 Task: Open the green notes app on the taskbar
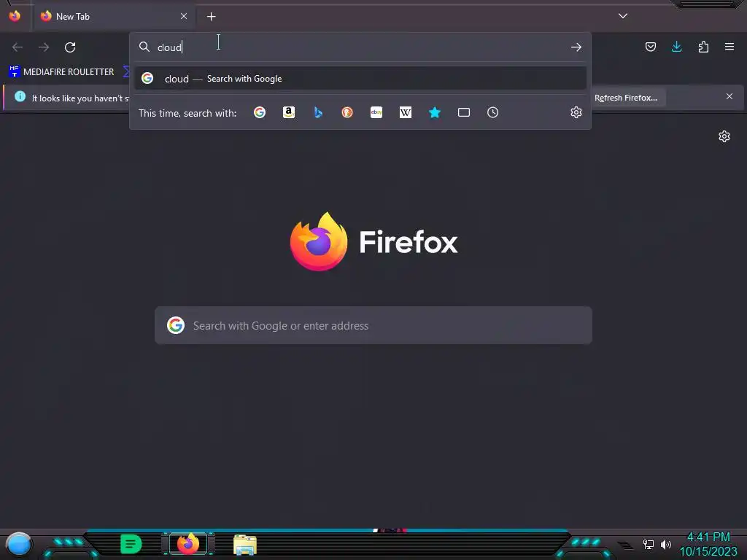tap(131, 544)
